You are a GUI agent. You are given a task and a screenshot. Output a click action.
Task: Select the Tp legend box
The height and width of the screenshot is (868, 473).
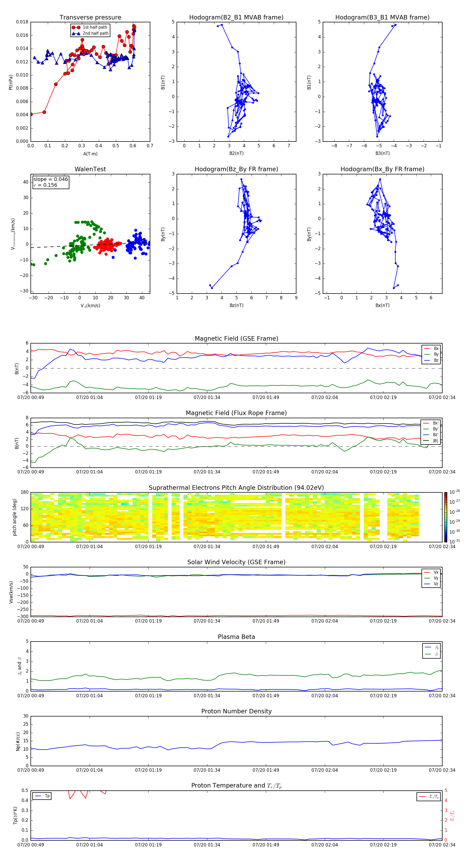click(x=42, y=796)
